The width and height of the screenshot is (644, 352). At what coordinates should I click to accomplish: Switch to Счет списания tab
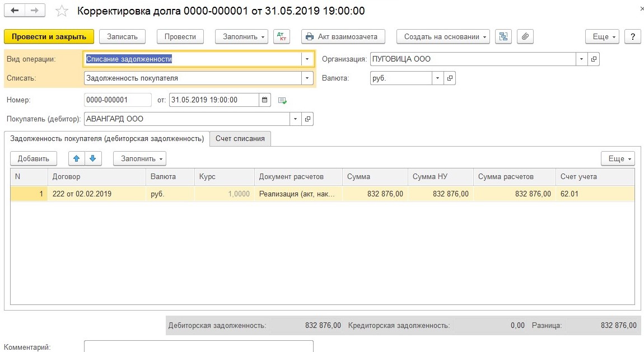[240, 139]
